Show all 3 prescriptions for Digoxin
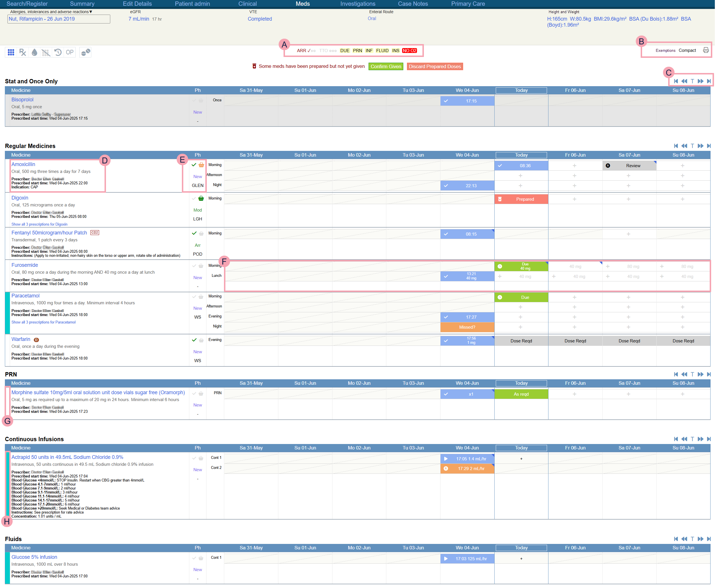Viewport: 716px width, 588px height. (39, 224)
